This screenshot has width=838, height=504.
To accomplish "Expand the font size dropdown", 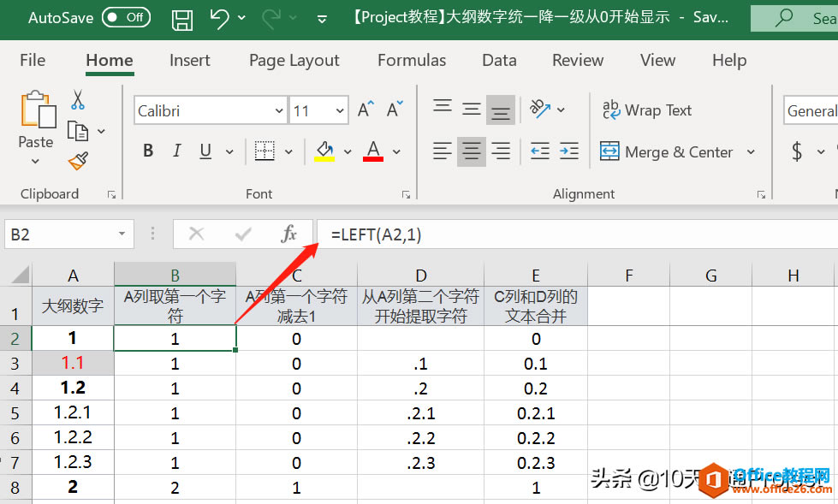I will point(340,110).
